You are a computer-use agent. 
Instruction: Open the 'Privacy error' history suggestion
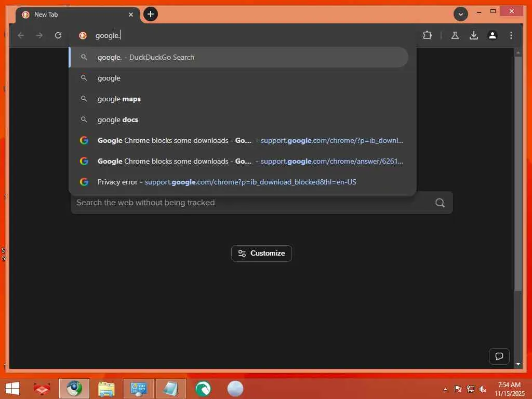238,182
